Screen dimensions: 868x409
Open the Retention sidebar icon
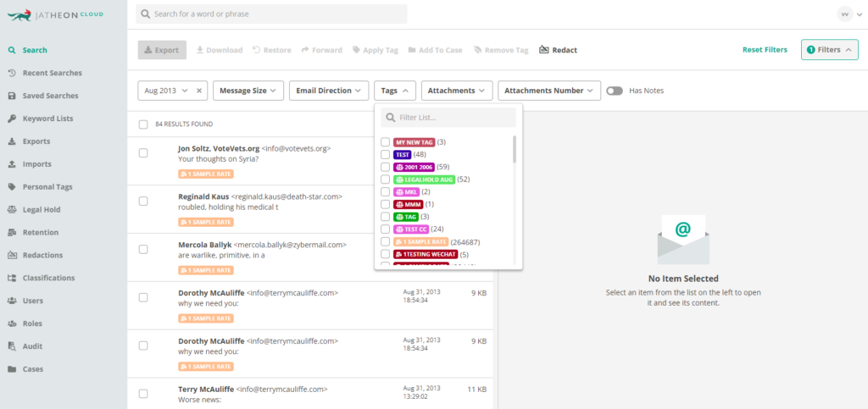pos(12,233)
